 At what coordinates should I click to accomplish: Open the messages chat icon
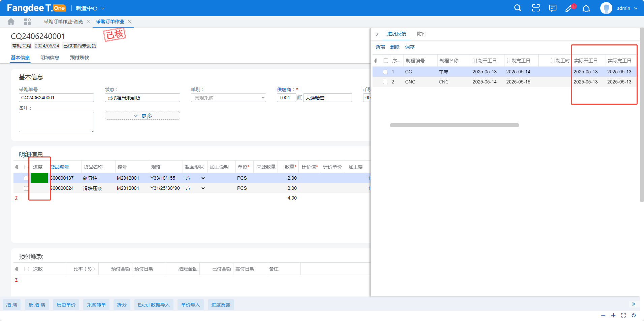tap(552, 8)
